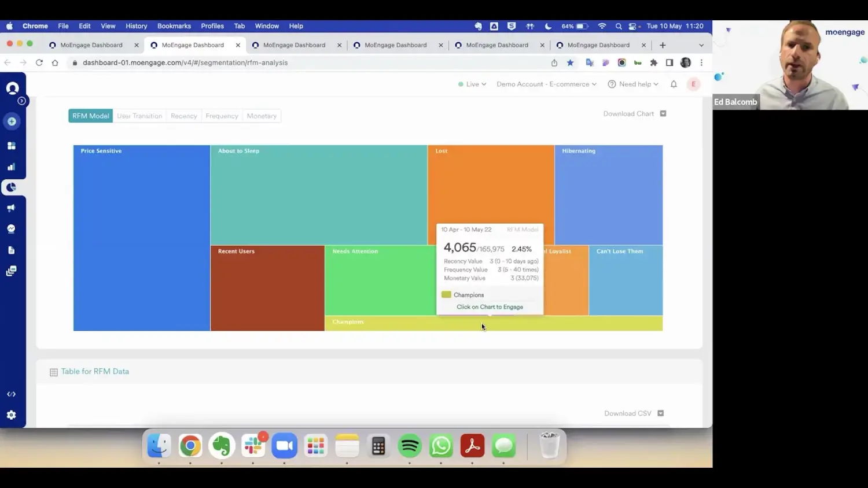This screenshot has width=868, height=488.
Task: Click the notifications bell icon
Action: point(674,84)
